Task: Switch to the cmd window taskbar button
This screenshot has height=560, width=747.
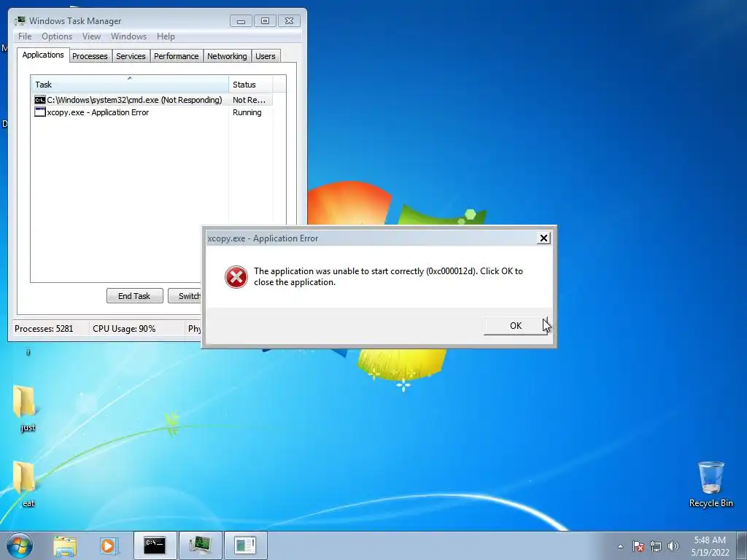Action: pyautogui.click(x=155, y=545)
